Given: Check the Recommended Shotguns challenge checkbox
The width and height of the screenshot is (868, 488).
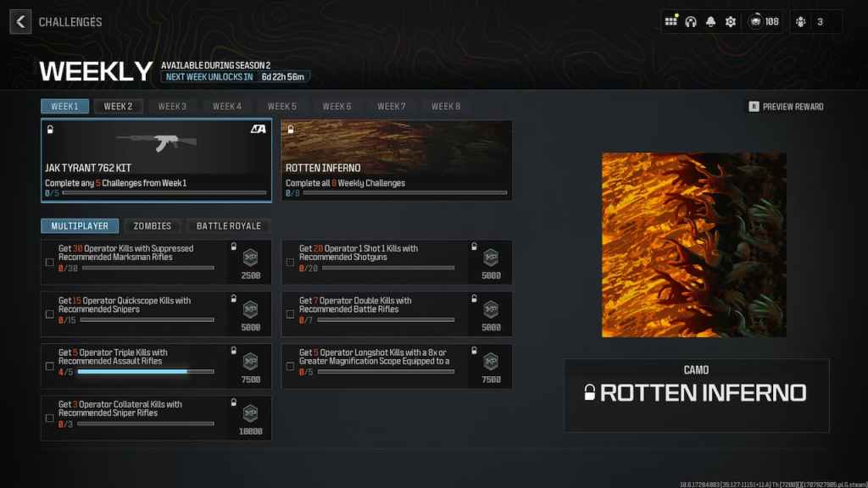Looking at the screenshot, I should coord(290,262).
